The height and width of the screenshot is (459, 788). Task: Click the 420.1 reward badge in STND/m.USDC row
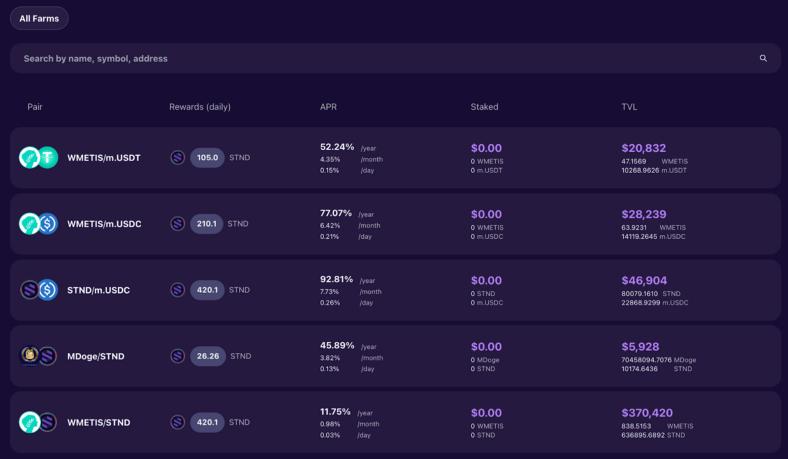tap(207, 290)
